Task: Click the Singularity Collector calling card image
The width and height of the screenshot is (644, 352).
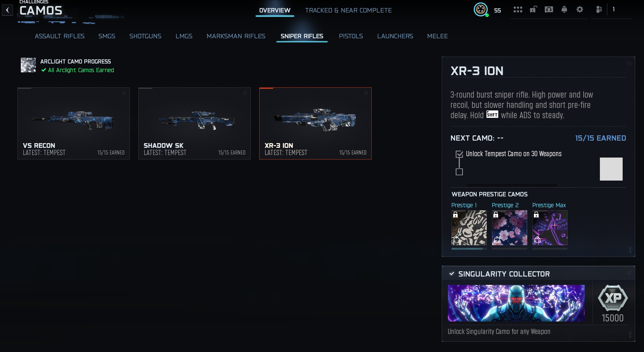Action: click(516, 303)
